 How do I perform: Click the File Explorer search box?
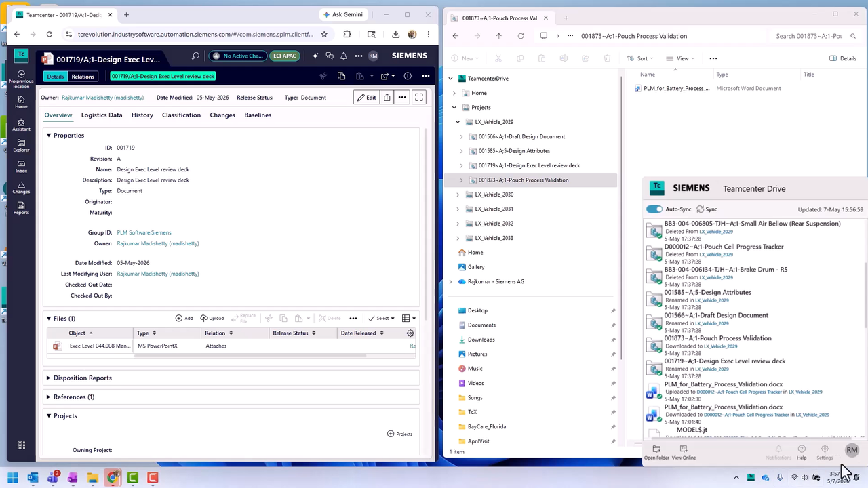click(816, 36)
